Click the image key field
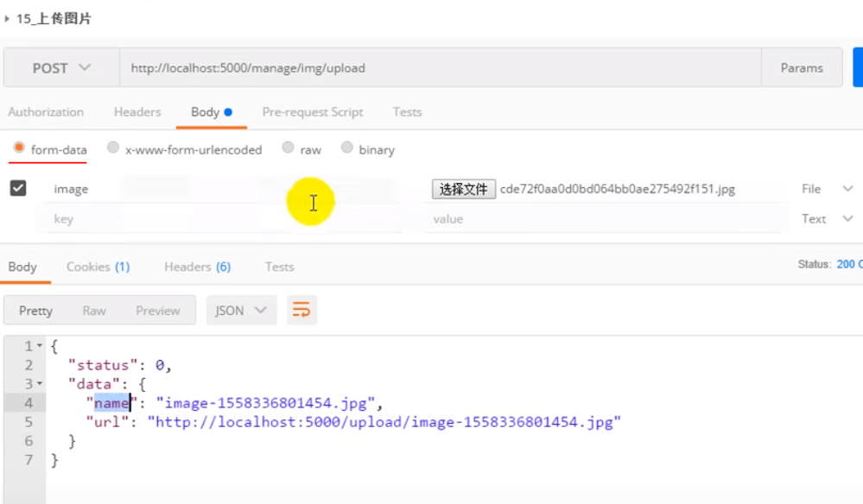863x504 pixels. point(223,189)
